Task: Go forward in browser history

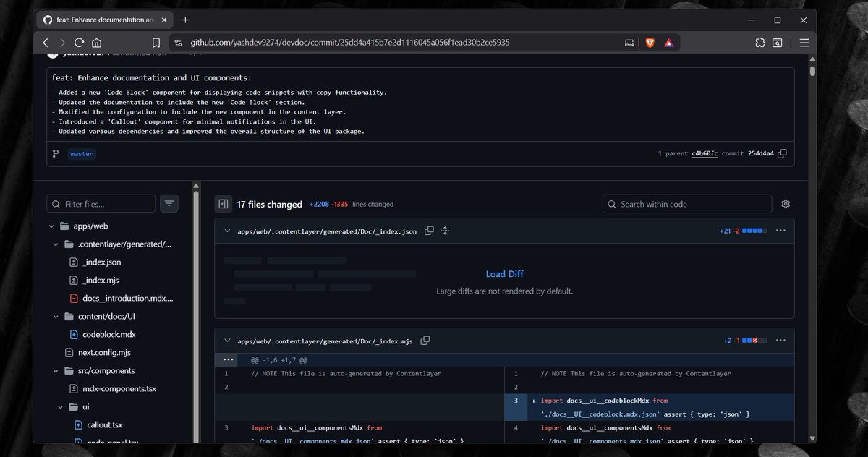Action: (x=62, y=43)
